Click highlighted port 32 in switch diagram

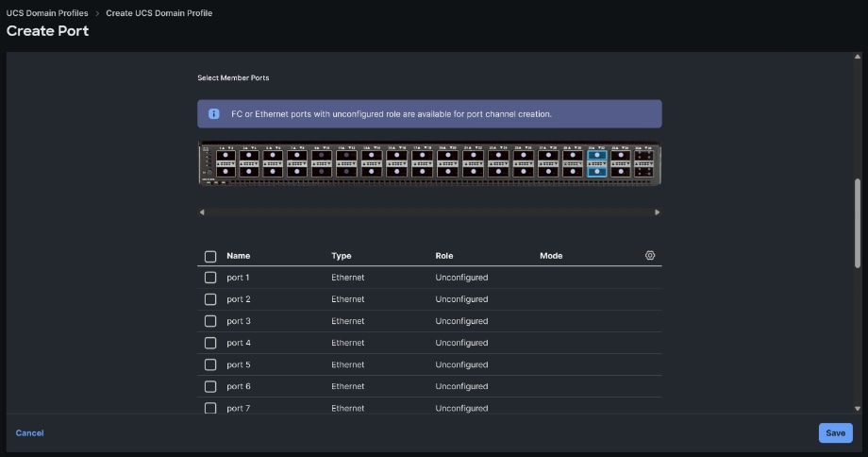pos(596,172)
